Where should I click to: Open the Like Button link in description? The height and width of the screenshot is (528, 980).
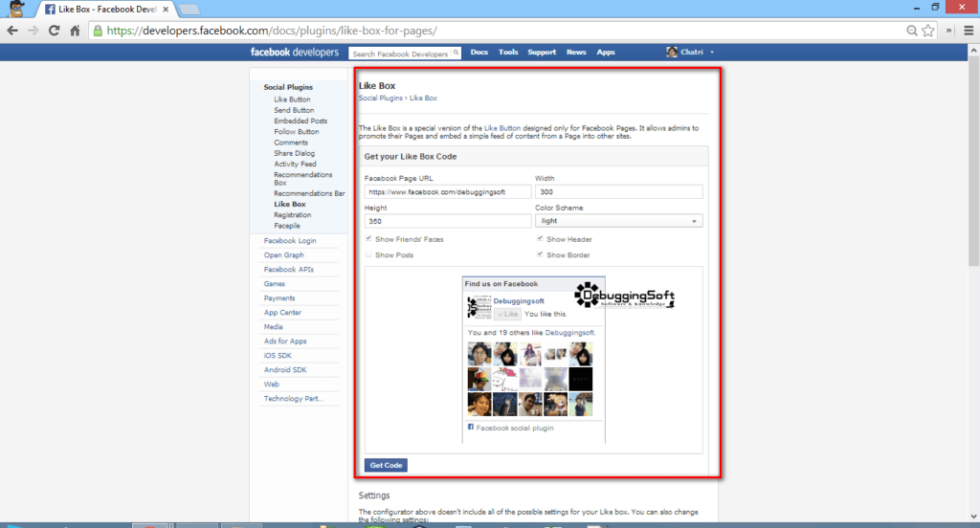pyautogui.click(x=501, y=128)
